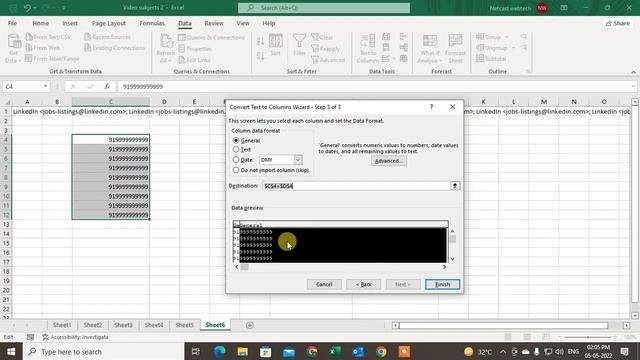
Task: Collapse dialog with Destination range picker icon
Action: pyautogui.click(x=455, y=186)
